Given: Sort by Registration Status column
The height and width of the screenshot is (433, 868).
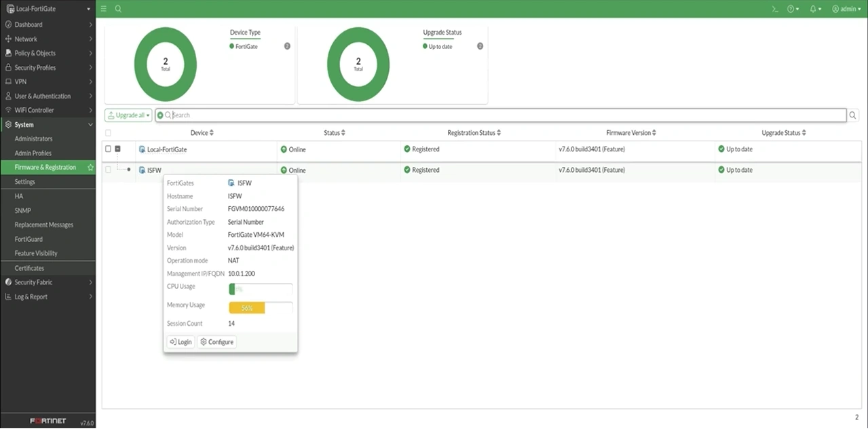Looking at the screenshot, I should (474, 133).
